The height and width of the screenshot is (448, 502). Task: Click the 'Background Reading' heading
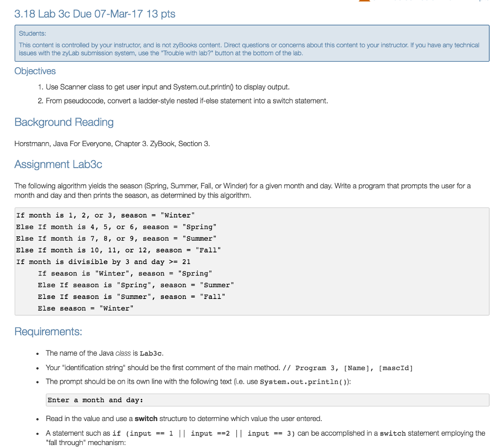click(64, 122)
